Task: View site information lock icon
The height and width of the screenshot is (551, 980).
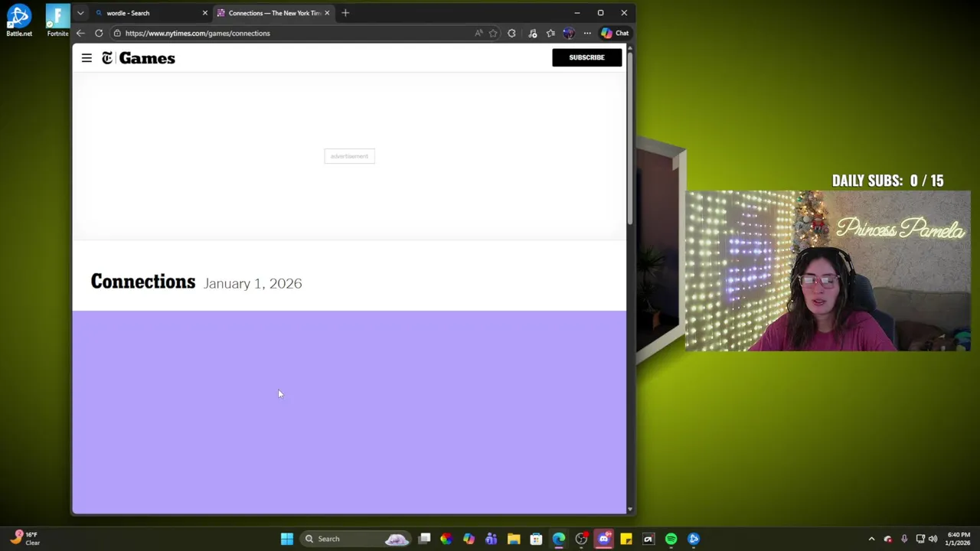Action: coord(116,33)
